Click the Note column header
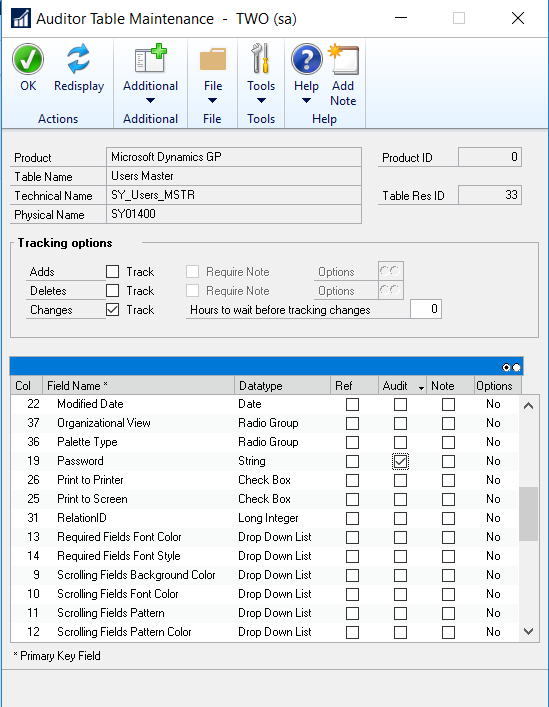 pos(450,386)
